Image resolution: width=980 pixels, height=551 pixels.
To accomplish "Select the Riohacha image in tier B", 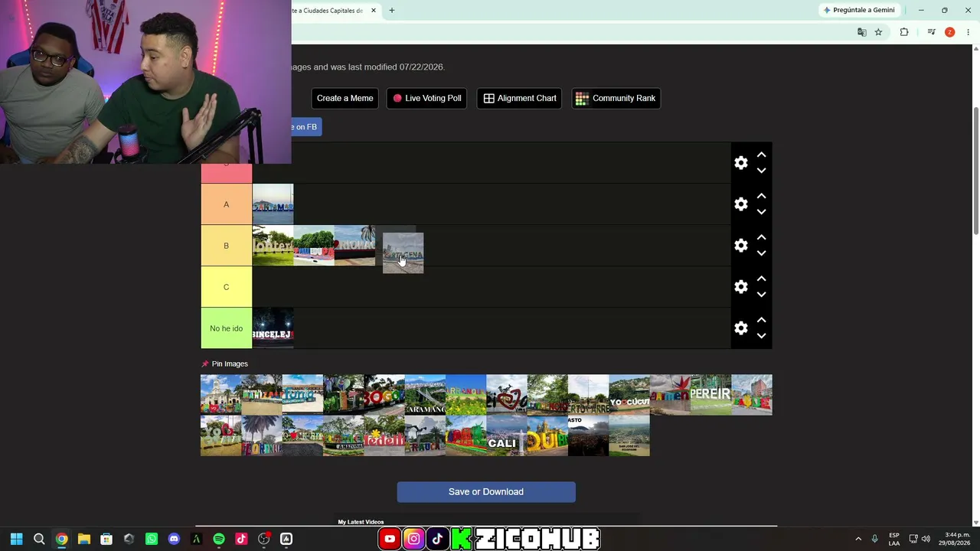I will tap(354, 246).
